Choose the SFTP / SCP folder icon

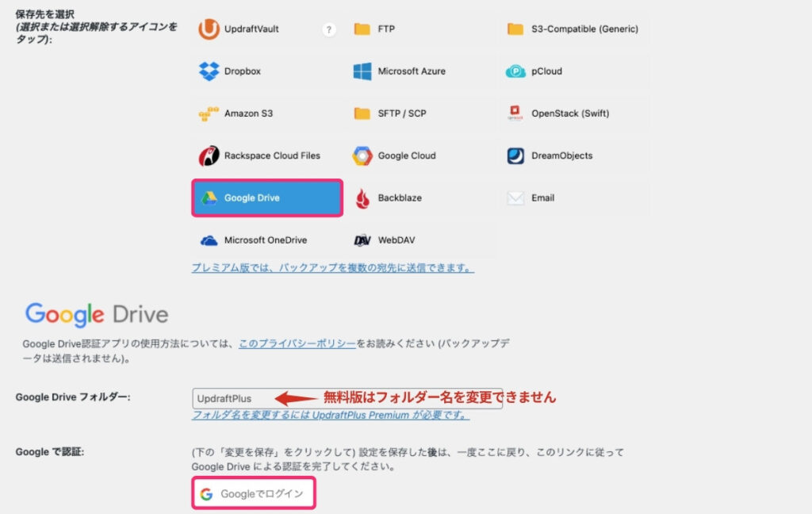coord(362,113)
